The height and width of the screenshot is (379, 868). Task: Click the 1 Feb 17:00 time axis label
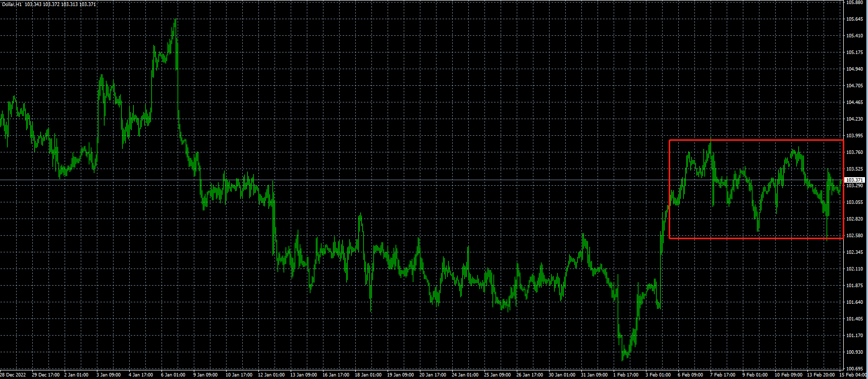point(626,375)
